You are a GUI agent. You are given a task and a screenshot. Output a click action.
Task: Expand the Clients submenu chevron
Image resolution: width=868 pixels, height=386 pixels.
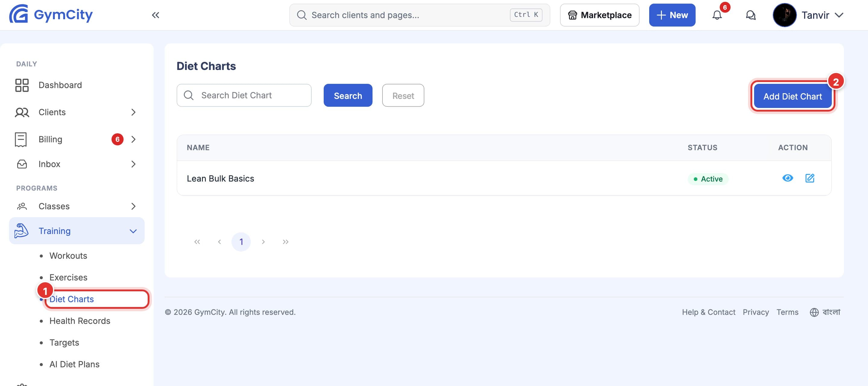pyautogui.click(x=134, y=112)
